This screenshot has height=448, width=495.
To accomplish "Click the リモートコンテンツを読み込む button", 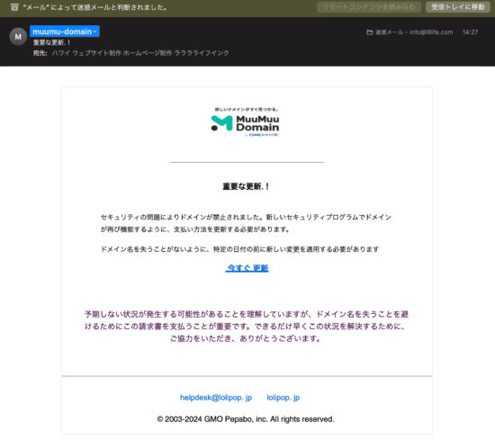I will coord(369,7).
